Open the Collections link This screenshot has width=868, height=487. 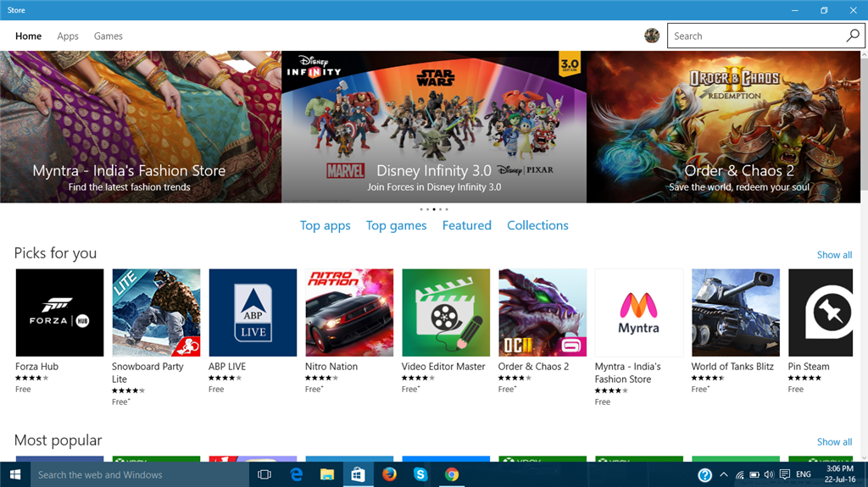click(x=537, y=225)
